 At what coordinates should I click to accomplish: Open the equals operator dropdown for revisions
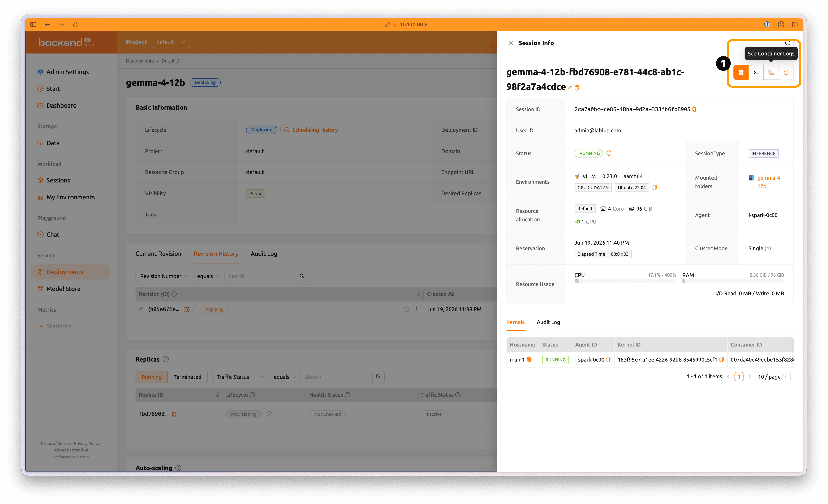208,276
